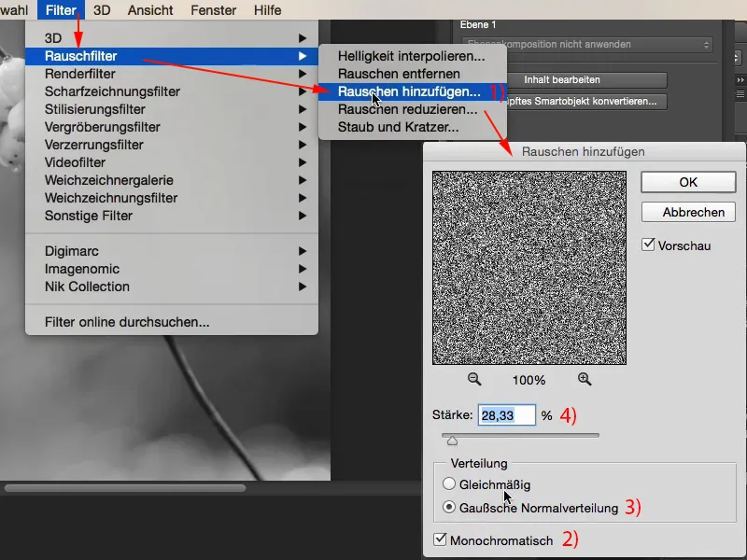Enable the Vorschau preview checkbox
Screen dimensions: 747x560
coord(648,245)
